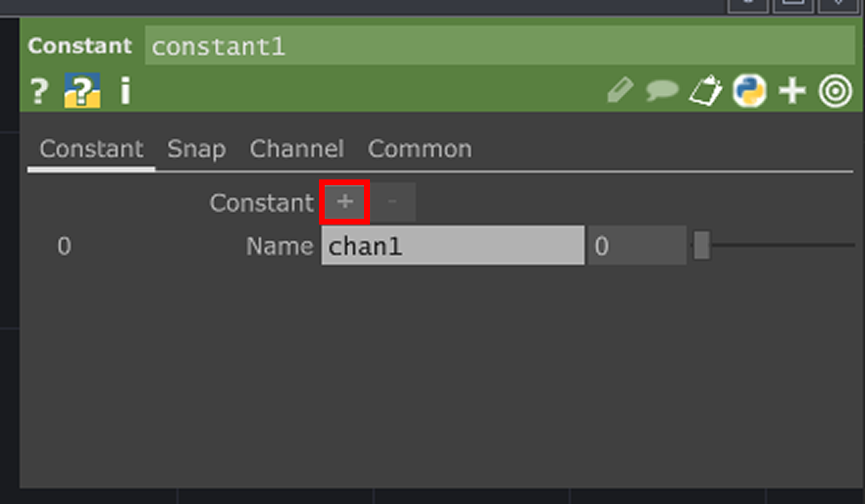
Task: Click the pencil edit icon
Action: pos(620,91)
